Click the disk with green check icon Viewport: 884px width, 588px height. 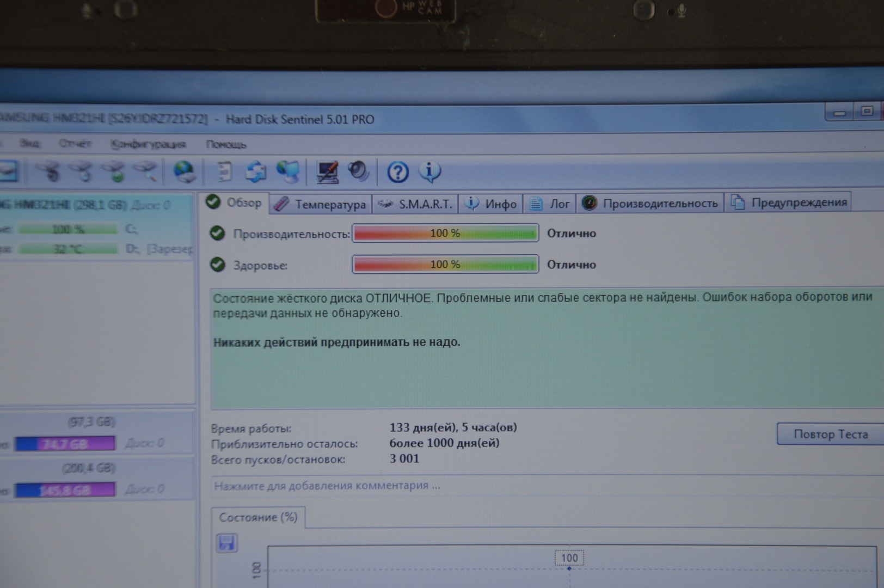[115, 172]
